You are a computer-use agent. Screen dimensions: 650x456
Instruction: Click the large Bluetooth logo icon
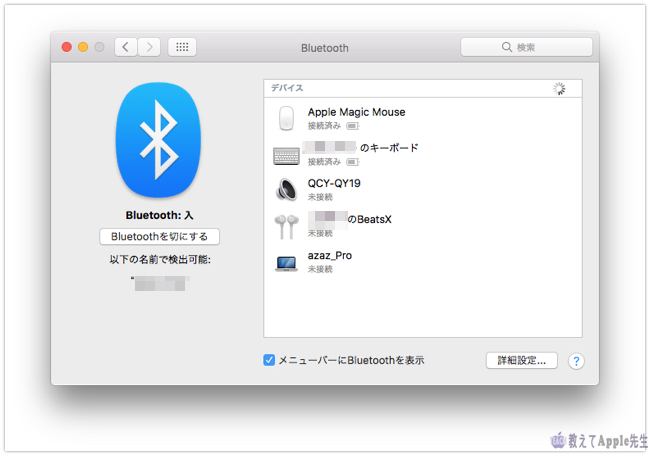coord(158,140)
